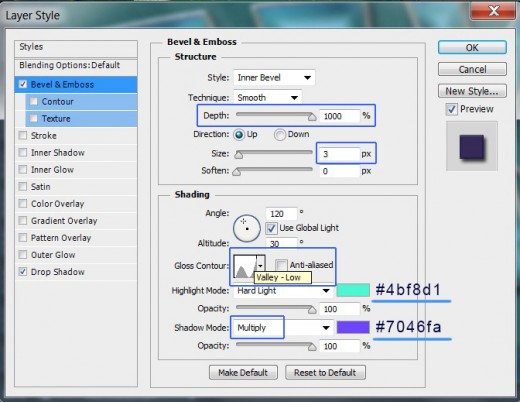Toggle the Use Global Light checkbox
The image size is (520, 402).
click(271, 228)
